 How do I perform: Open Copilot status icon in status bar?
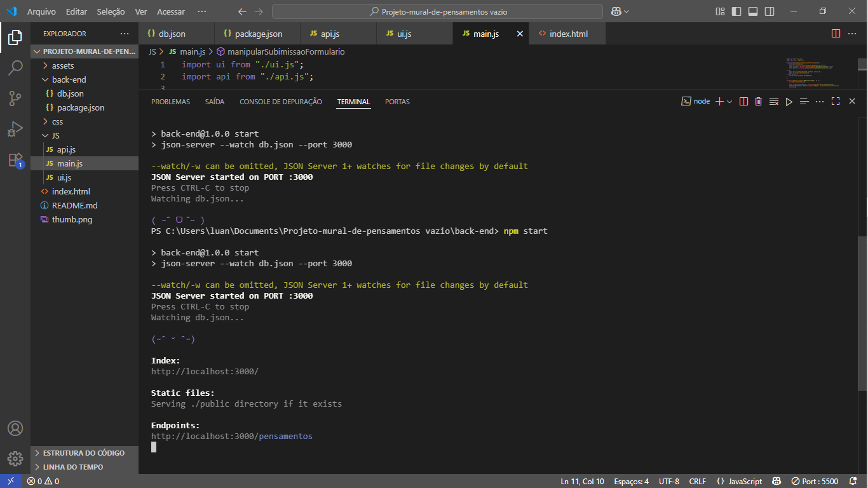pos(776,481)
